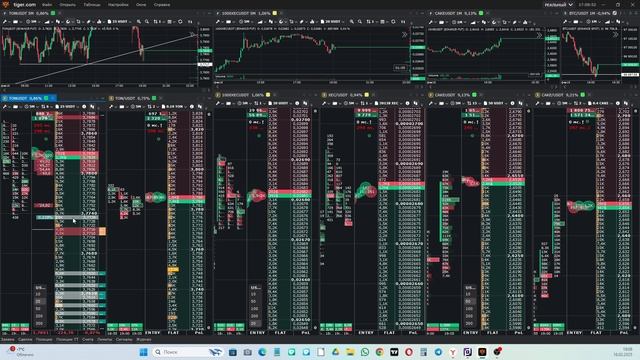Expand the Реальный account mode dropdown

pos(558,4)
